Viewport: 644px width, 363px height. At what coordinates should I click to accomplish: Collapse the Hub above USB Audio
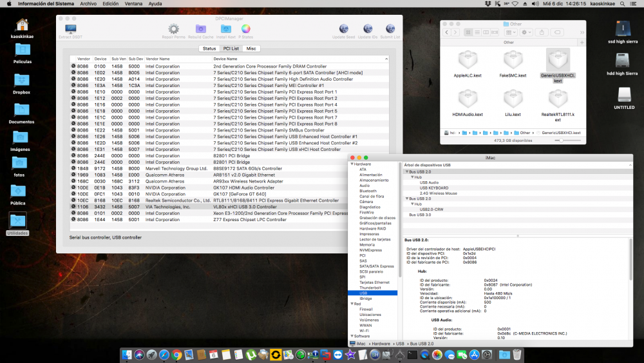(412, 177)
